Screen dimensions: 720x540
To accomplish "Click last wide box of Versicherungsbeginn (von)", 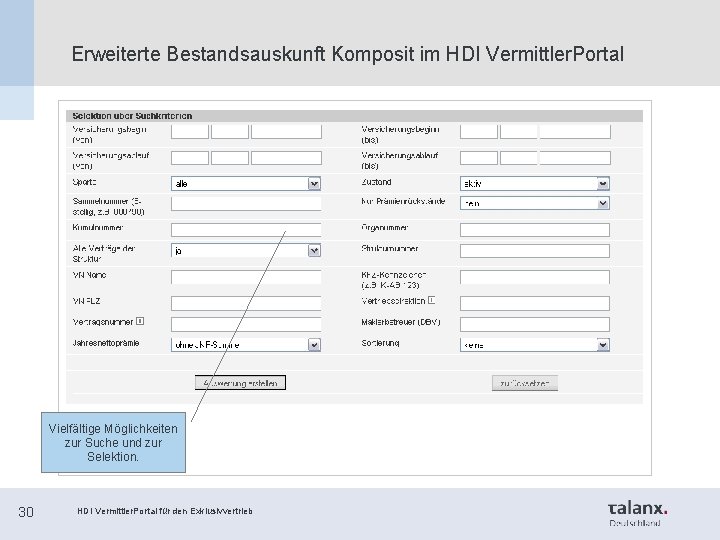I will 287,131.
